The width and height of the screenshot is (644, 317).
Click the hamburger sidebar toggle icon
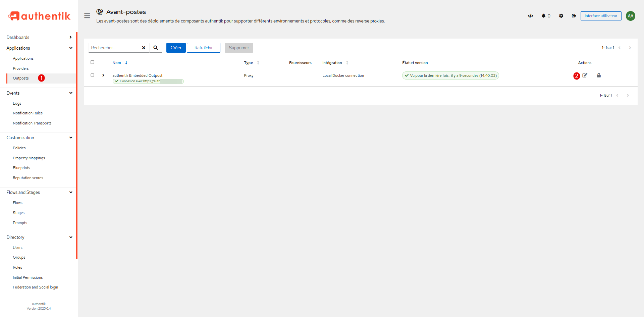(x=87, y=16)
